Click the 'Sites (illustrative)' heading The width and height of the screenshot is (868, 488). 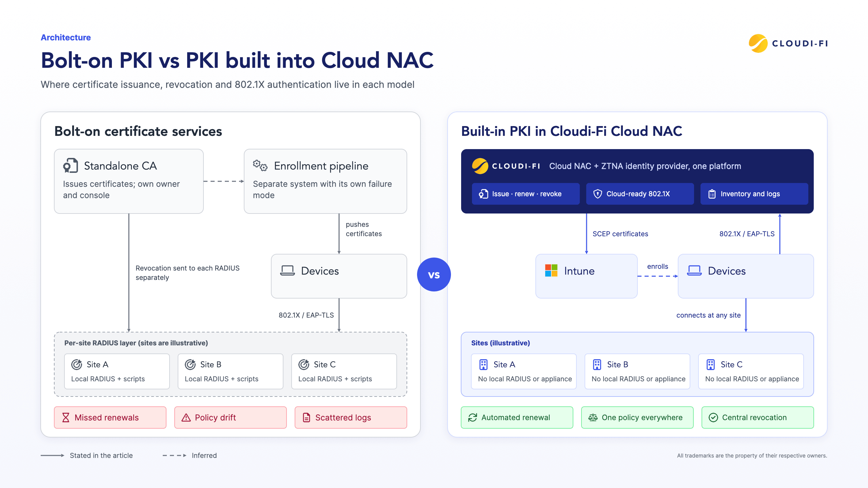[x=500, y=343]
